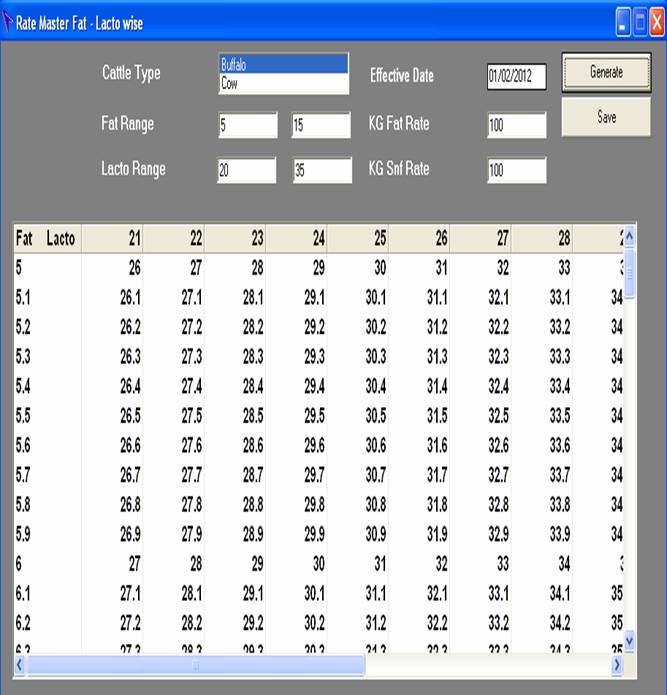Click the Fat Range minimum field
Viewport: 667px width, 695px height.
click(247, 125)
